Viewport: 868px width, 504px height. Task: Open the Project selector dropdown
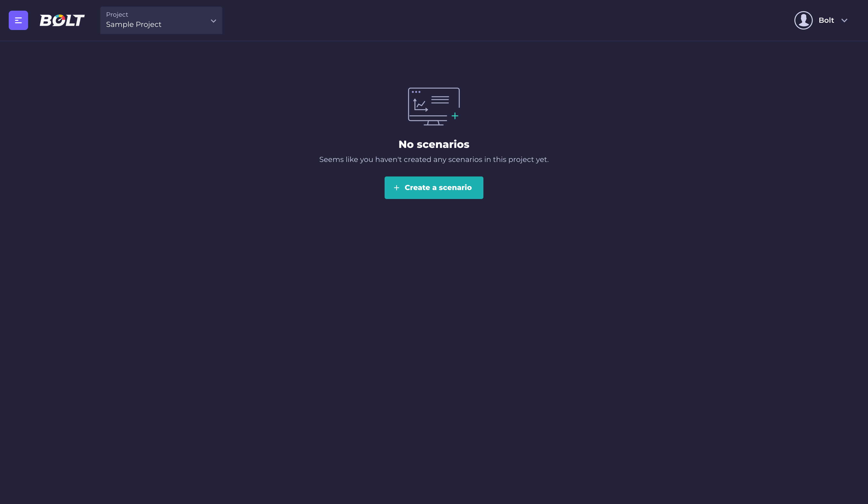click(161, 20)
